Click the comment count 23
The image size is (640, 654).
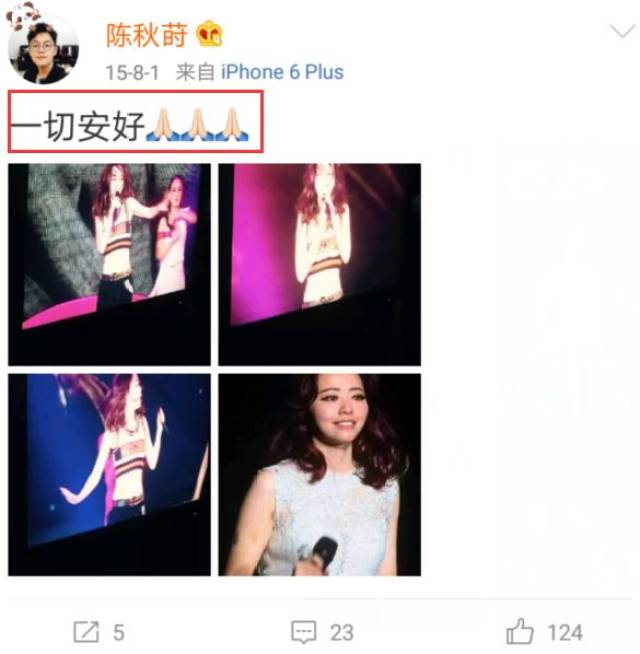click(342, 633)
